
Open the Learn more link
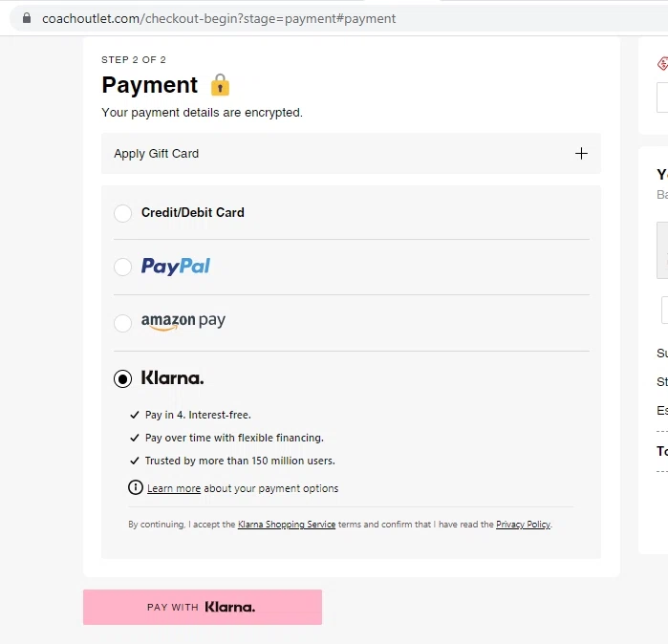click(x=174, y=489)
